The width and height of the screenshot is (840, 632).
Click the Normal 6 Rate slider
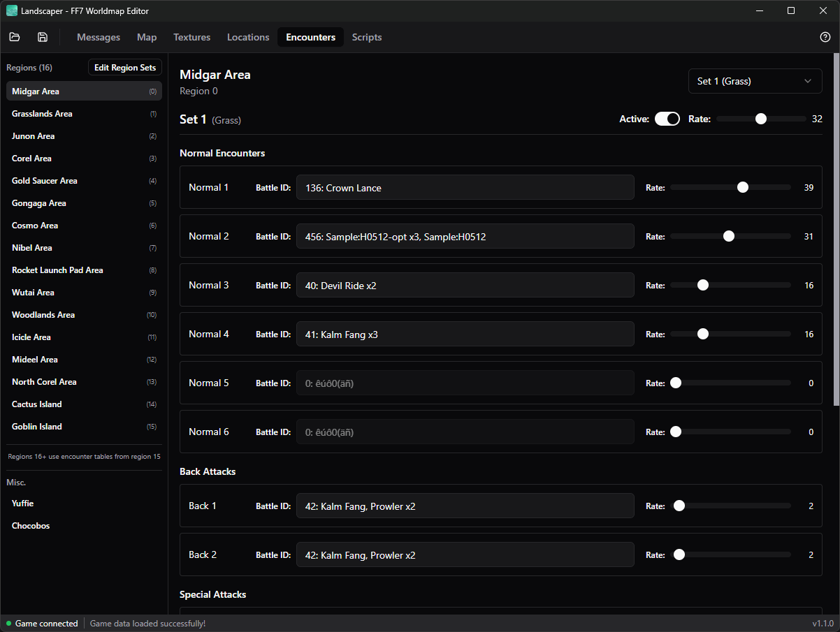[730, 432]
